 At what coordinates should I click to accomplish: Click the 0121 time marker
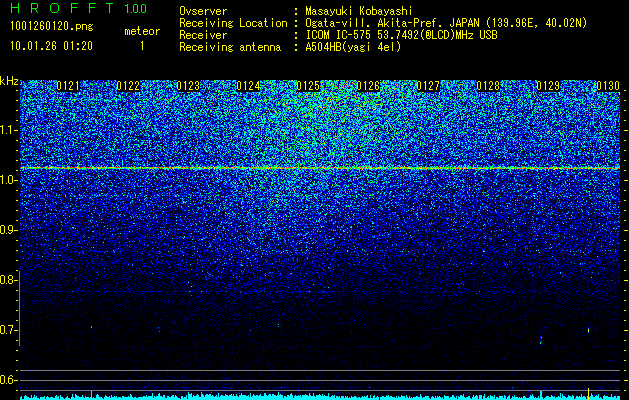[x=68, y=86]
